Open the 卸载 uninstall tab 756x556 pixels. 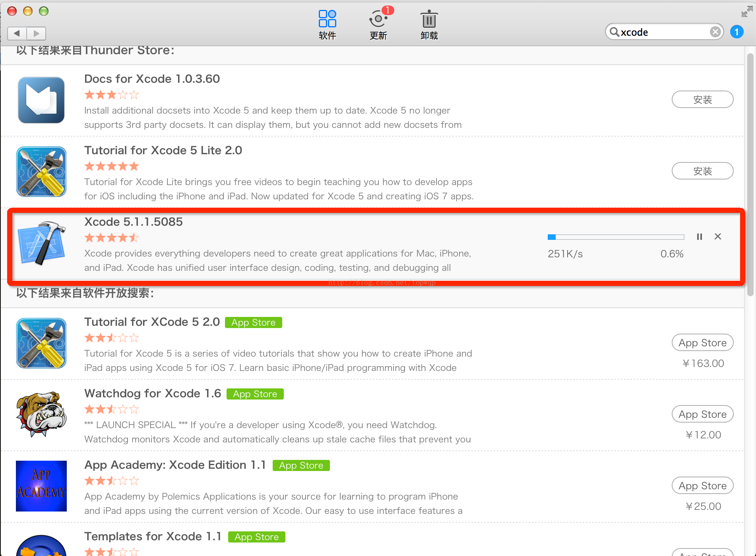click(429, 25)
